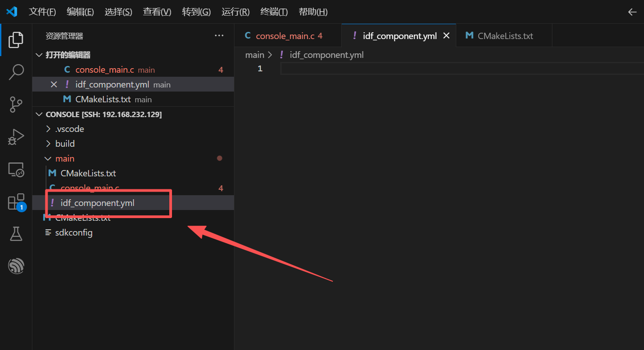The width and height of the screenshot is (644, 350).
Task: Open root-level CMakeLists.txt below the main folder
Action: [x=133, y=218]
